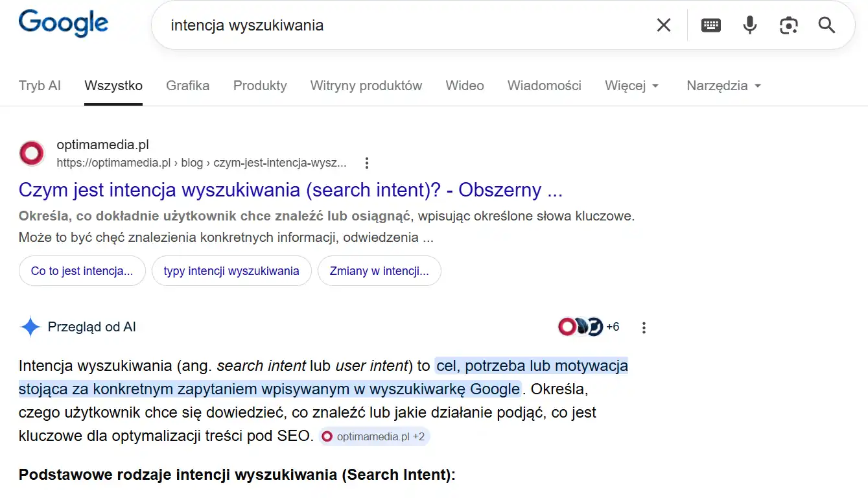Image resolution: width=868 pixels, height=498 pixels.
Task: Open the Wideo results tab
Action: pos(464,85)
